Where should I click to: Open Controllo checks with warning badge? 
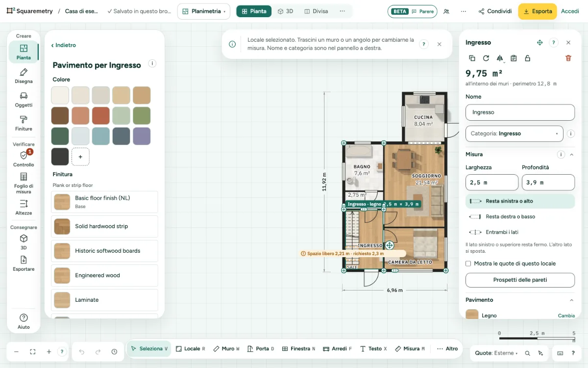[x=24, y=158]
